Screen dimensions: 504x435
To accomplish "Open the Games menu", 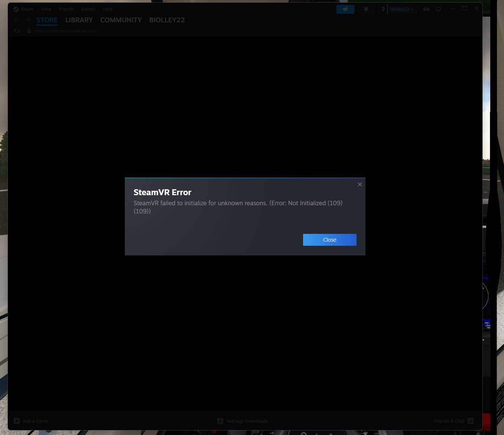I will [88, 9].
